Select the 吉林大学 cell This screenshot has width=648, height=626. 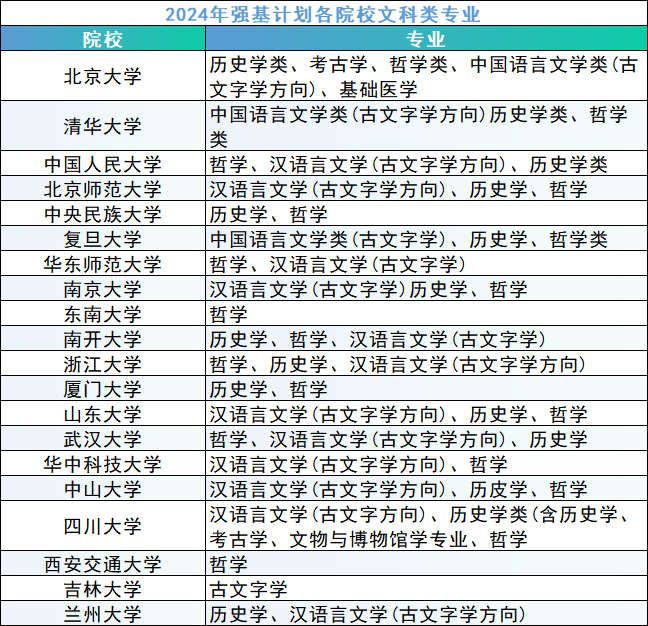(103, 588)
